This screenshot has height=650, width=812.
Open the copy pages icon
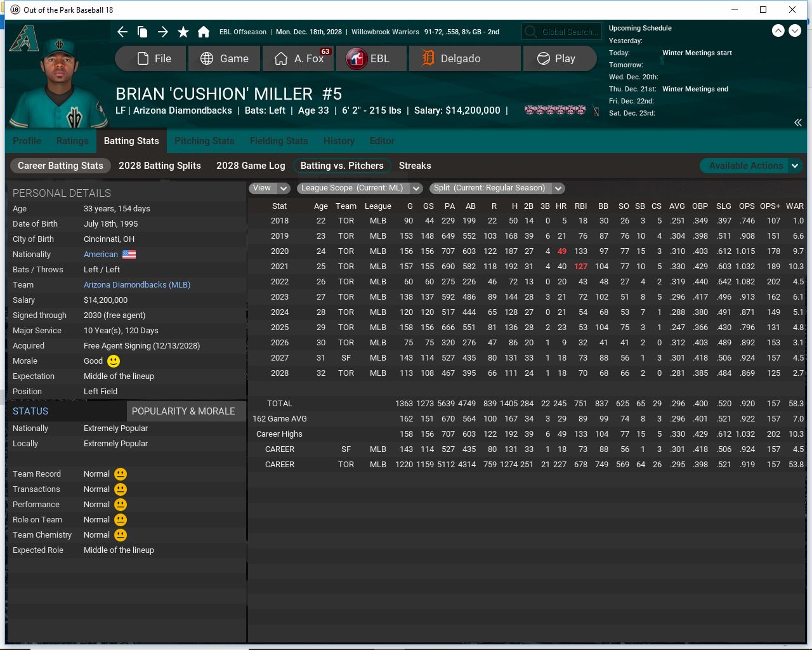pos(143,32)
